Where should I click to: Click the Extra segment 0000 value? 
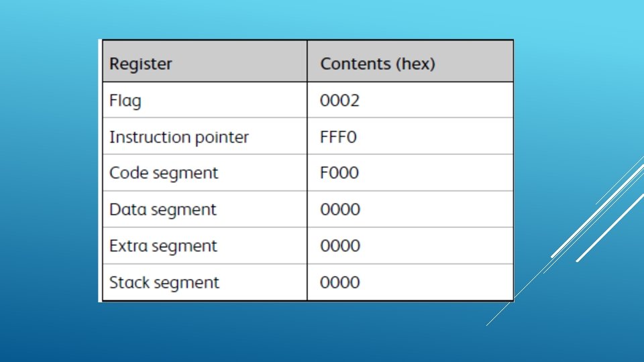[340, 246]
